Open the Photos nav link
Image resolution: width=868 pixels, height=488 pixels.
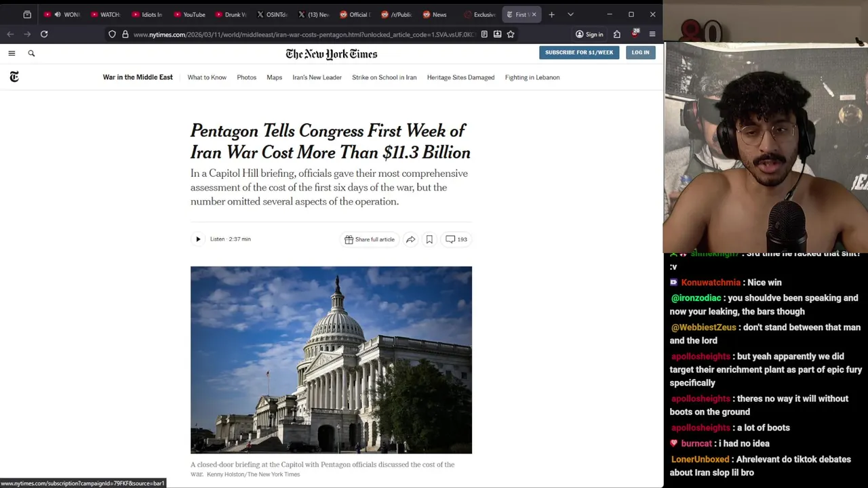247,77
